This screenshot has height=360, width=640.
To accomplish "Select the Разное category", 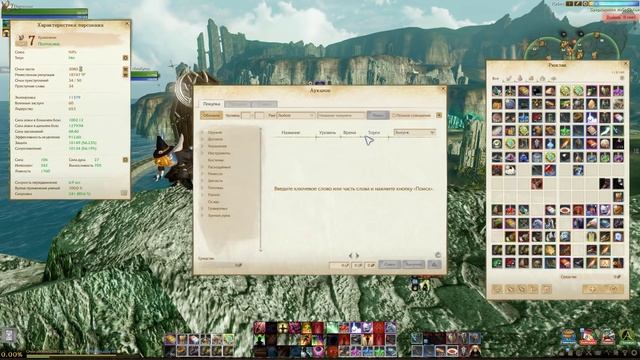I will (213, 195).
